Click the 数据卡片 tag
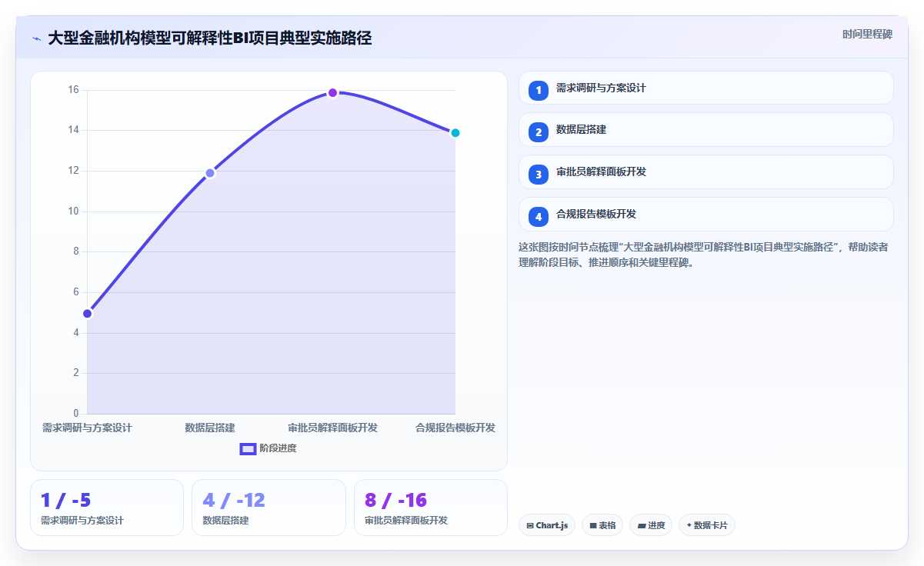 (x=707, y=525)
